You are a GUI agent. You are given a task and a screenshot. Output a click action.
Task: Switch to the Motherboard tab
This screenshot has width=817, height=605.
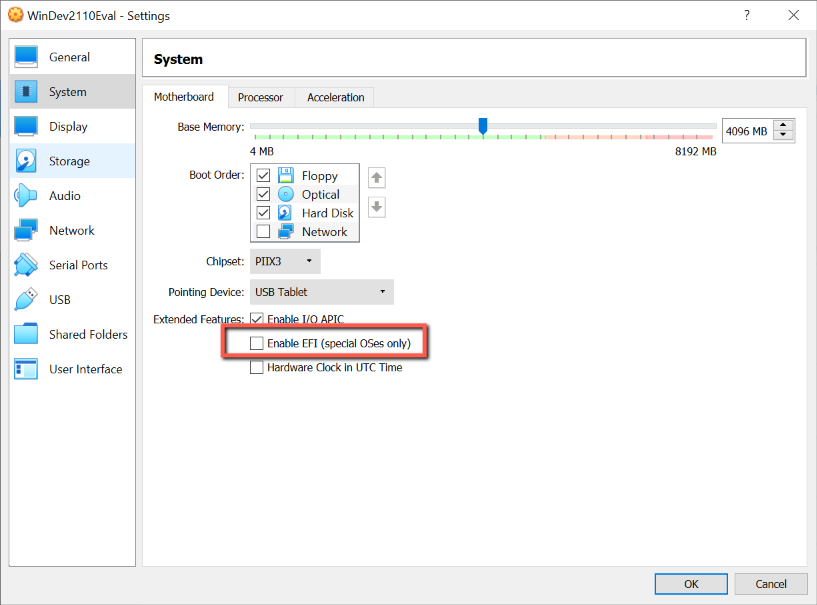pyautogui.click(x=184, y=97)
